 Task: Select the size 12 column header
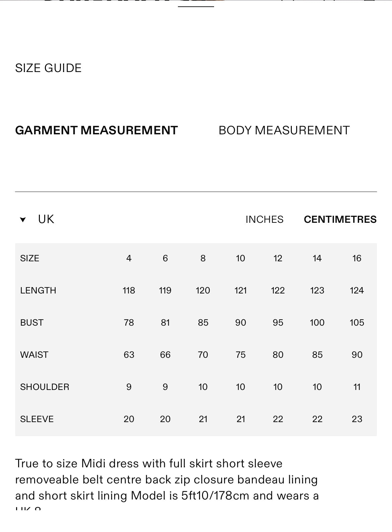[278, 258]
